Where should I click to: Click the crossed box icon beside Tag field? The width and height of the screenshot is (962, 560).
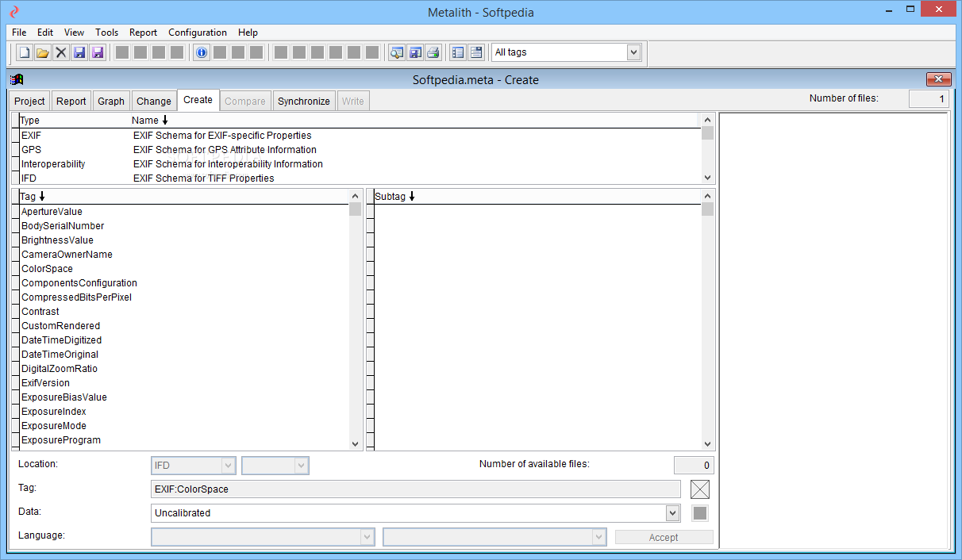700,489
